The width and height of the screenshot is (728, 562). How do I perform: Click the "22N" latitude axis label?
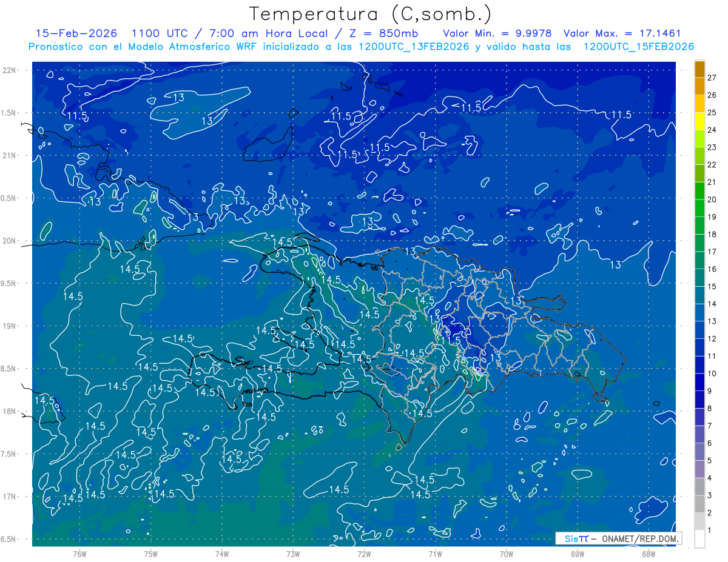click(x=10, y=70)
